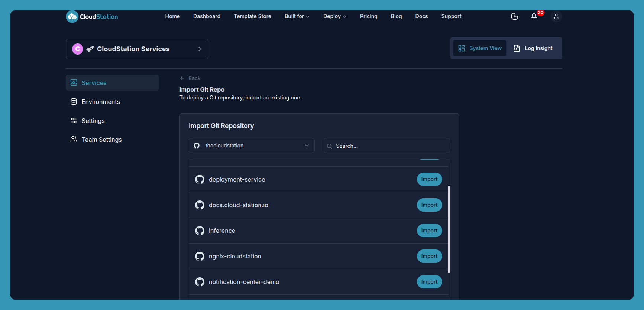Open the Support nav item
The height and width of the screenshot is (310, 644).
point(451,16)
